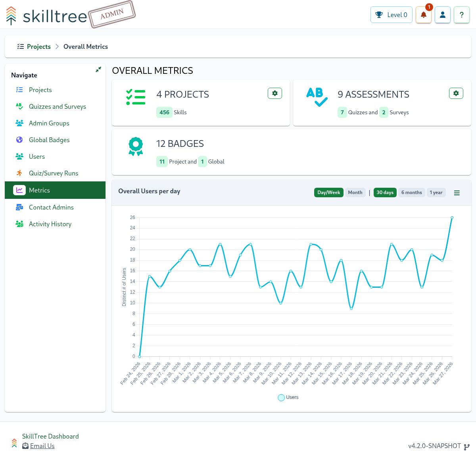Click the Mar 27 data point
This screenshot has height=460, width=476.
452,217
